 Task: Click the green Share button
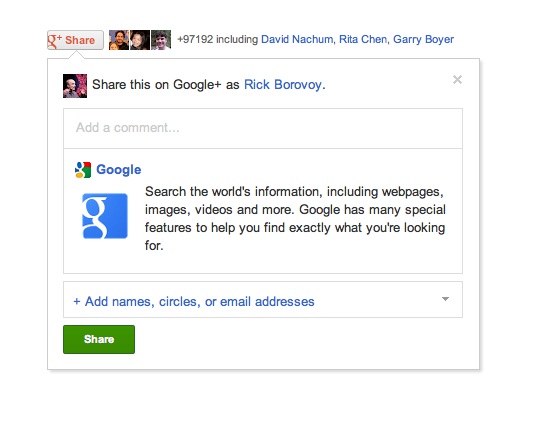[x=99, y=339]
